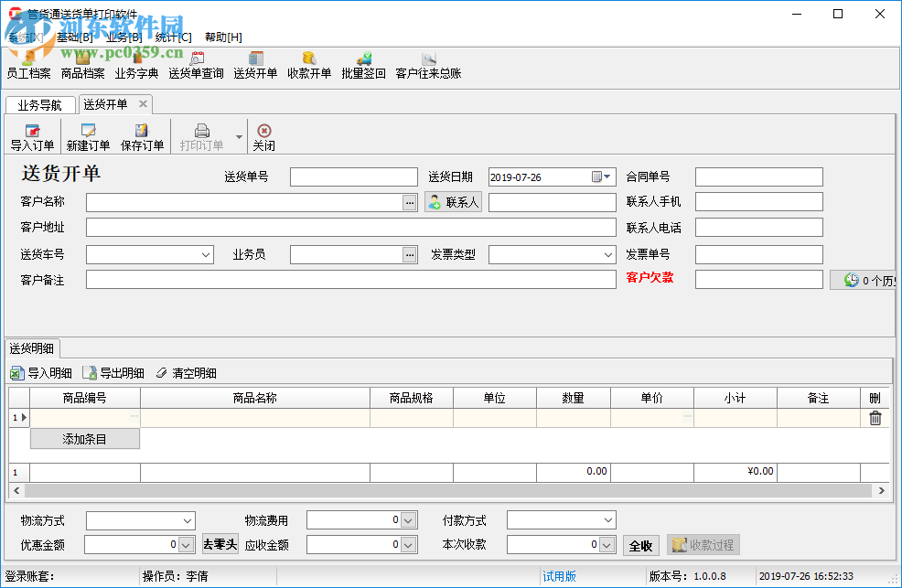Click the 联系人电话 input field
The image size is (902, 588).
[x=758, y=228]
